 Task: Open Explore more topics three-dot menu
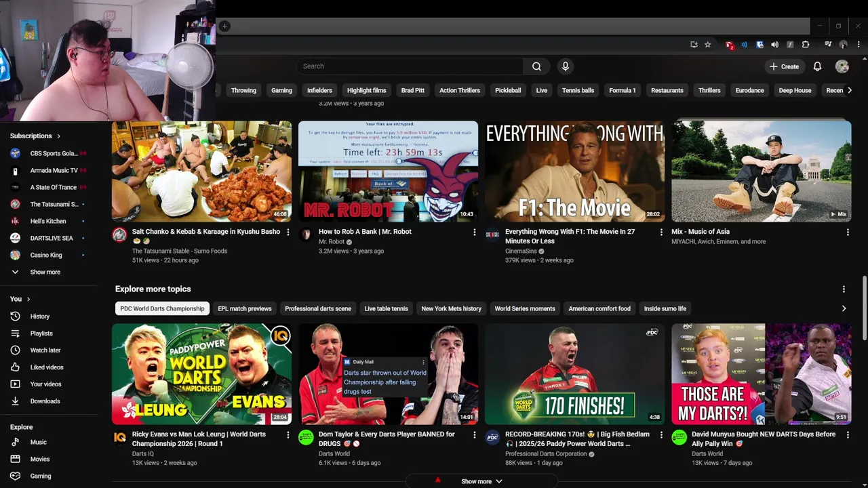click(844, 289)
